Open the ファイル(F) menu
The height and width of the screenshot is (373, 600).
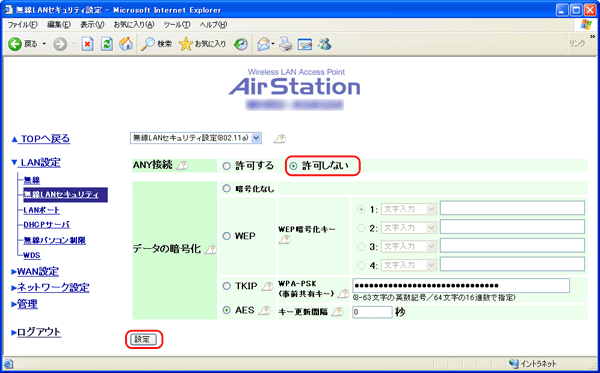click(x=23, y=25)
